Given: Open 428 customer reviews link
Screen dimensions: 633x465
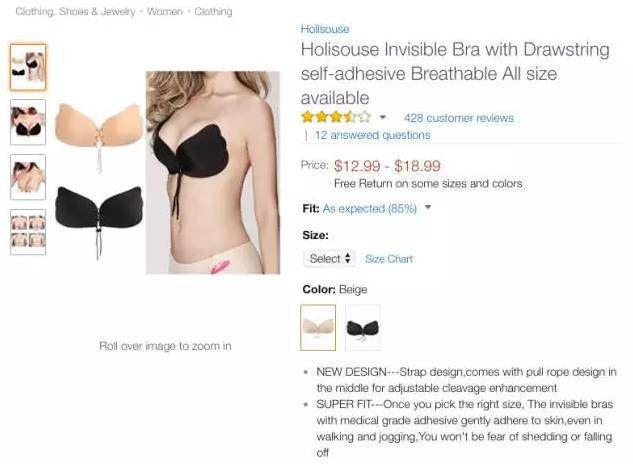Looking at the screenshot, I should click(x=459, y=118).
